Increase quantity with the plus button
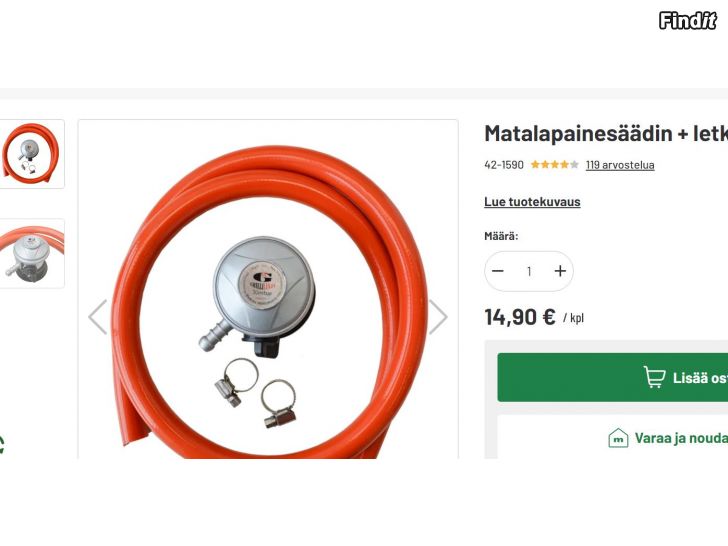Screen dimensions: 728x546 (560, 271)
